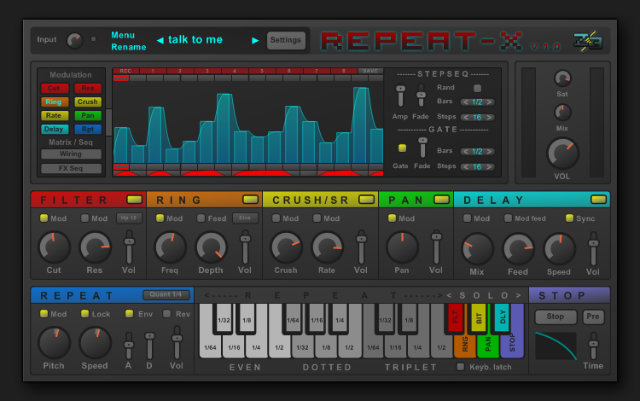Select Rename for the preset

coord(129,47)
